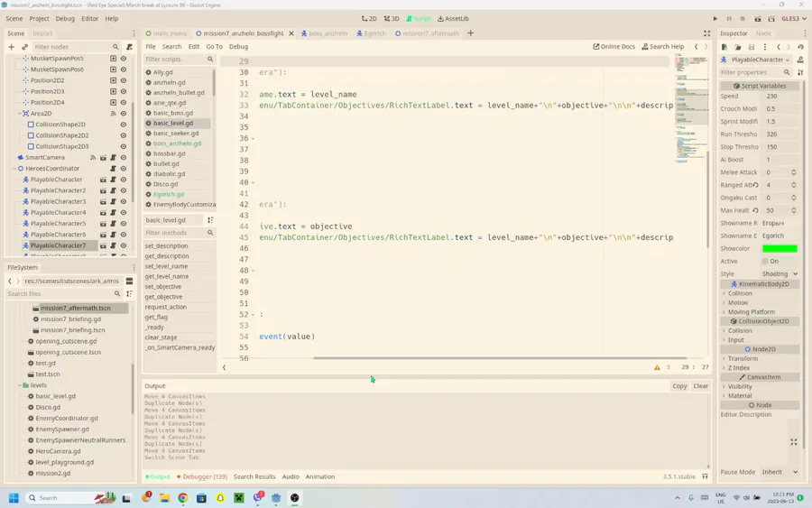
Task: Toggle visibility of Position2D2
Action: (x=124, y=80)
